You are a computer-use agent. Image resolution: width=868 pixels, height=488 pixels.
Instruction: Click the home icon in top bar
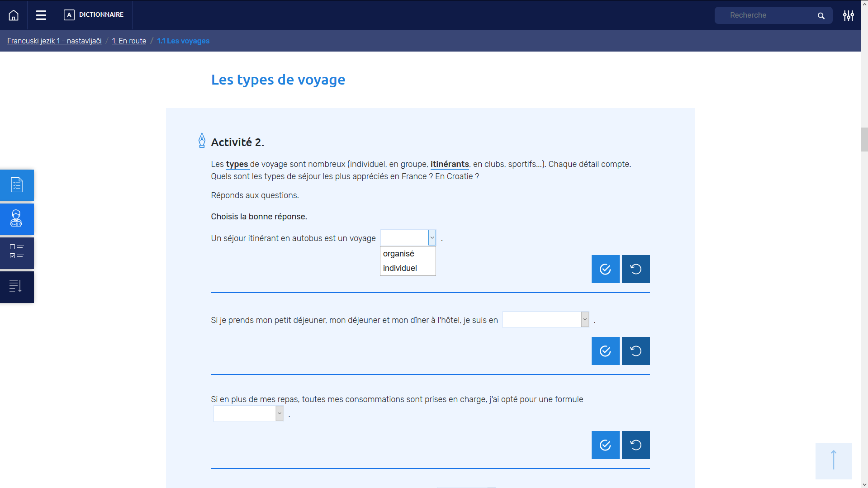click(x=14, y=15)
